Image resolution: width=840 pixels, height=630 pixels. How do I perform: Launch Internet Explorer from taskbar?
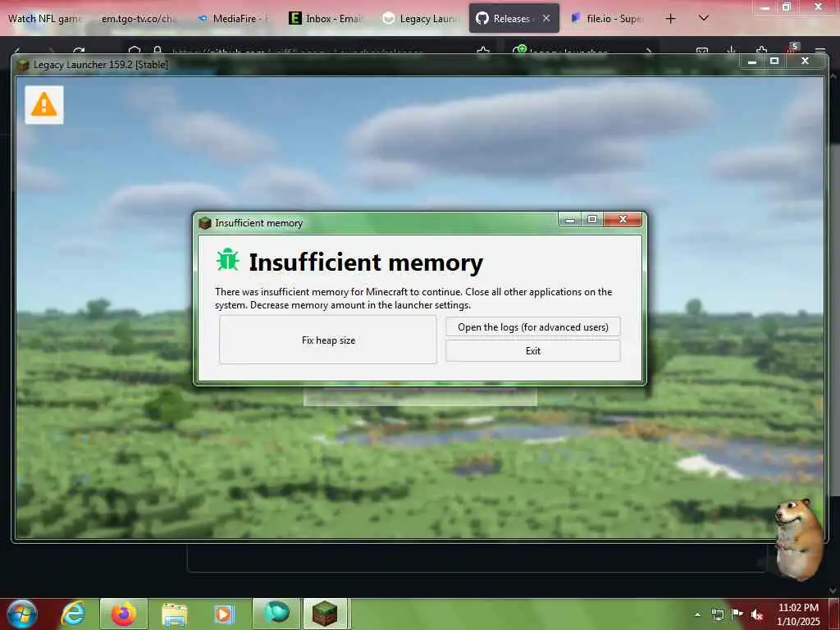tap(73, 614)
